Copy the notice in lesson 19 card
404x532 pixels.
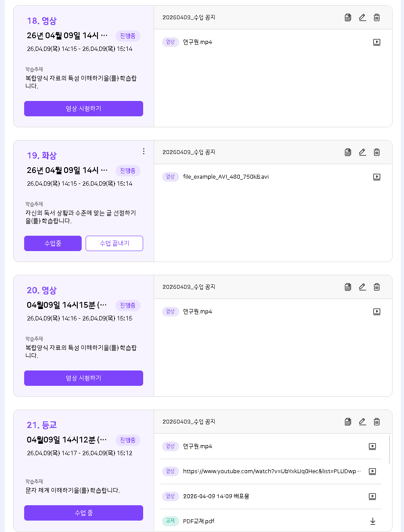[x=348, y=152]
